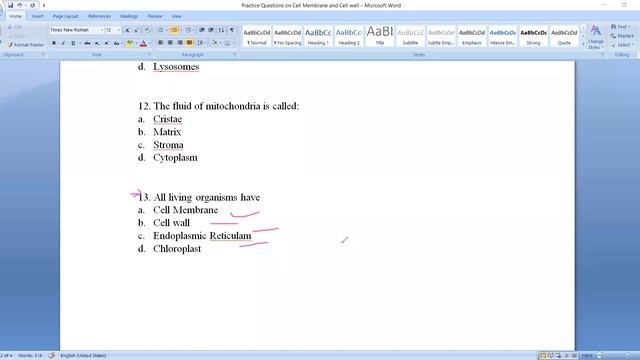Viewport: 640px width, 360px height.
Task: Click the Superscript icon
Action: coord(107,43)
